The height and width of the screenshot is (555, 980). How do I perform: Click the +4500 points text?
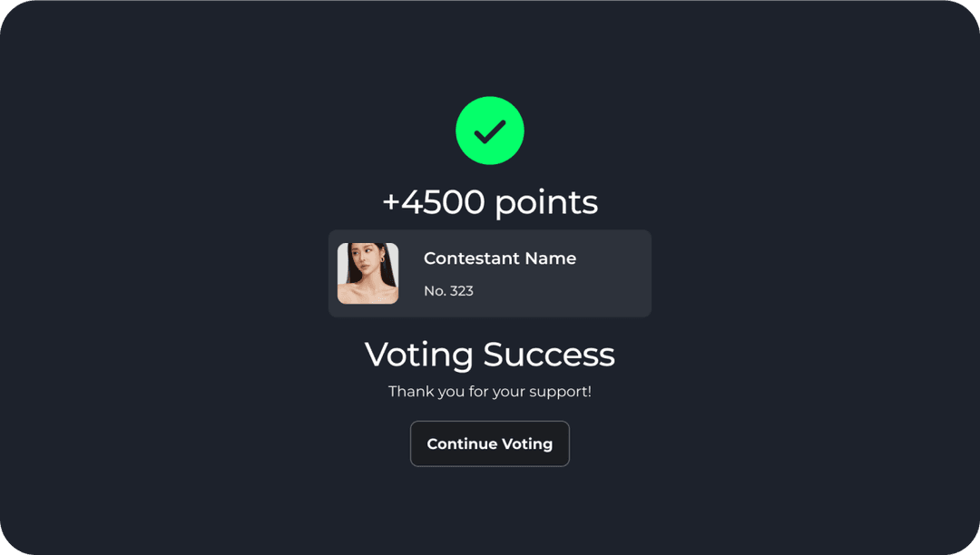click(x=490, y=201)
